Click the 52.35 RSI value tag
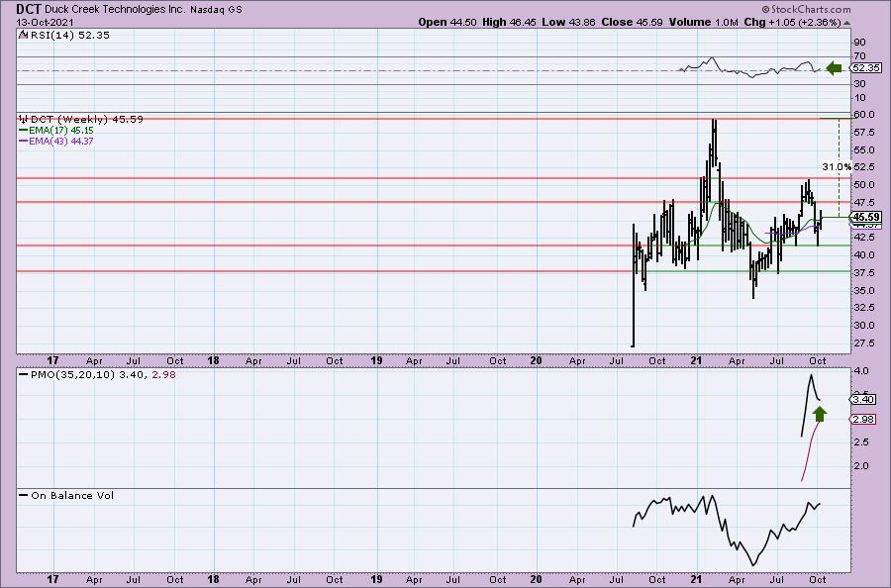 [866, 67]
